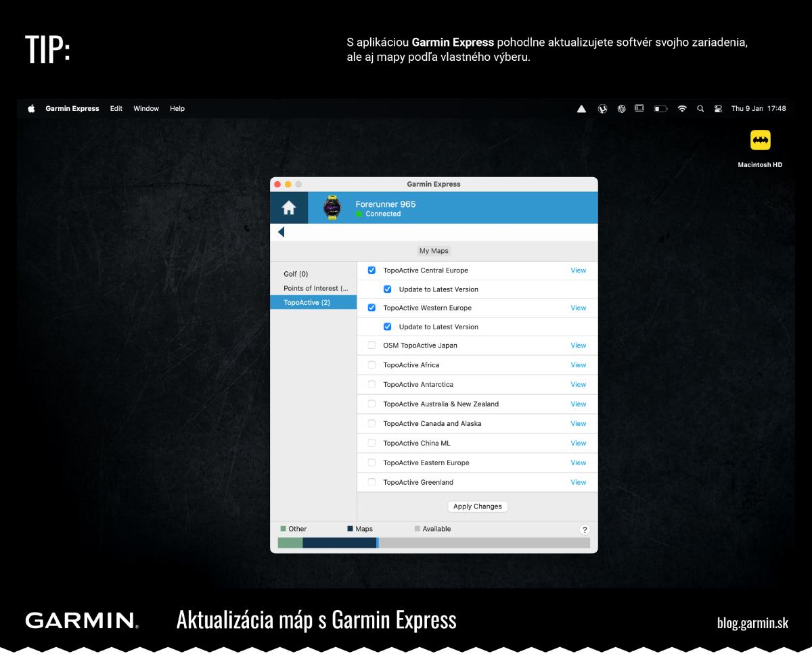Click the Other storage legend label
Screen dimensions: 812x662
pos(297,529)
